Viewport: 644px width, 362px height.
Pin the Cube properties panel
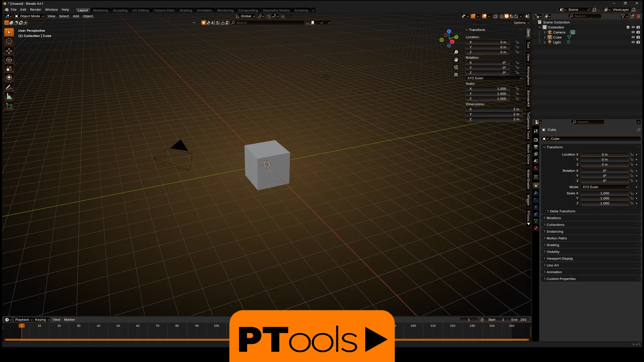click(x=638, y=130)
